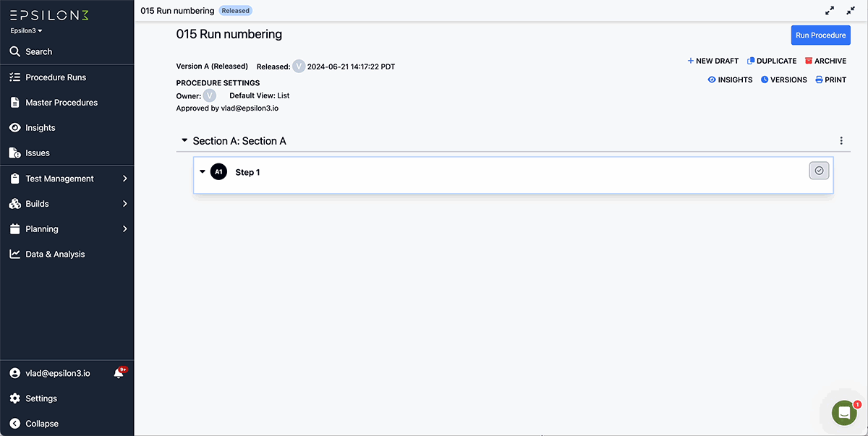
Task: Click the NEW DRAFT link
Action: (x=712, y=61)
